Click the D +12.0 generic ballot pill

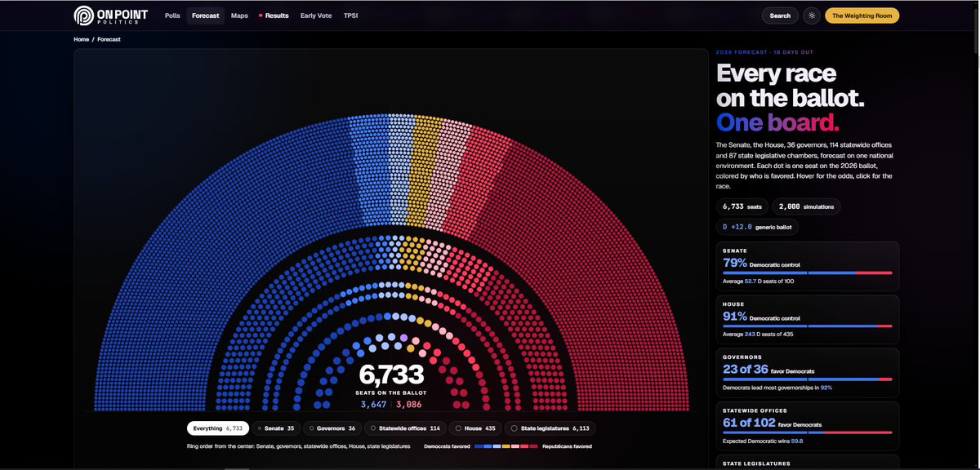click(757, 227)
